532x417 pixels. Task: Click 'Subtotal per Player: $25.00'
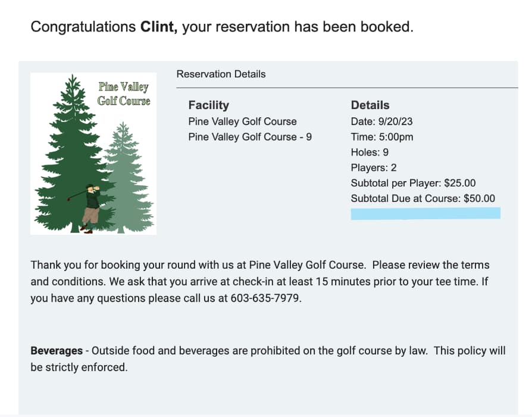pos(413,183)
